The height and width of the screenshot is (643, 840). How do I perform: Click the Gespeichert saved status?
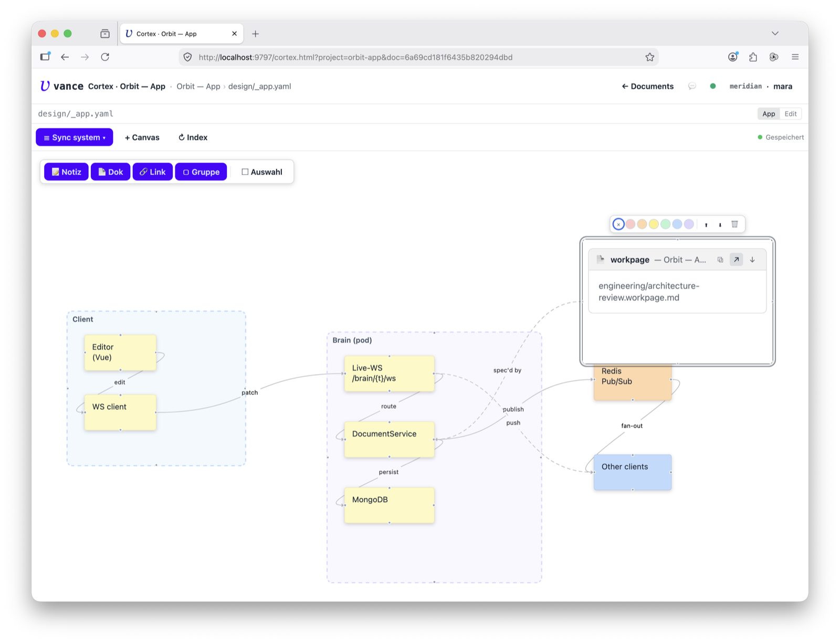[781, 137]
